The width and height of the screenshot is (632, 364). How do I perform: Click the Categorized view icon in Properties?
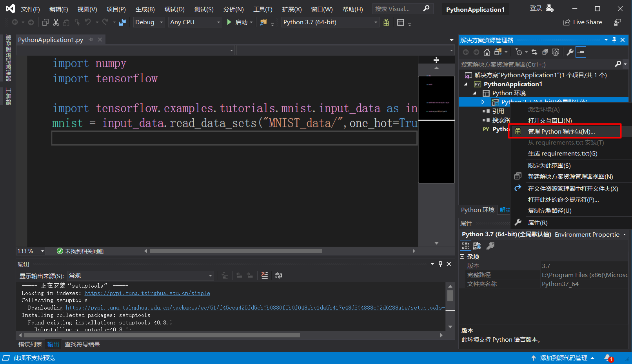tap(465, 246)
